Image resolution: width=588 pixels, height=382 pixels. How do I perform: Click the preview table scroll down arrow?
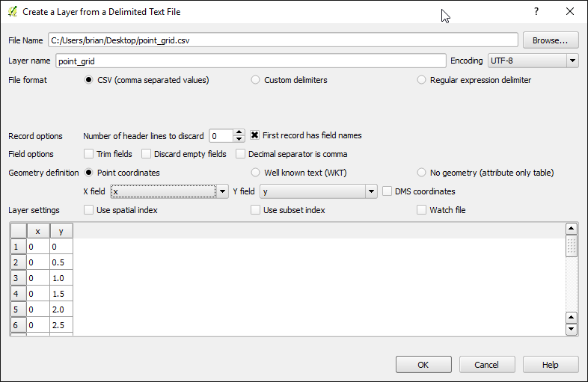coord(571,330)
